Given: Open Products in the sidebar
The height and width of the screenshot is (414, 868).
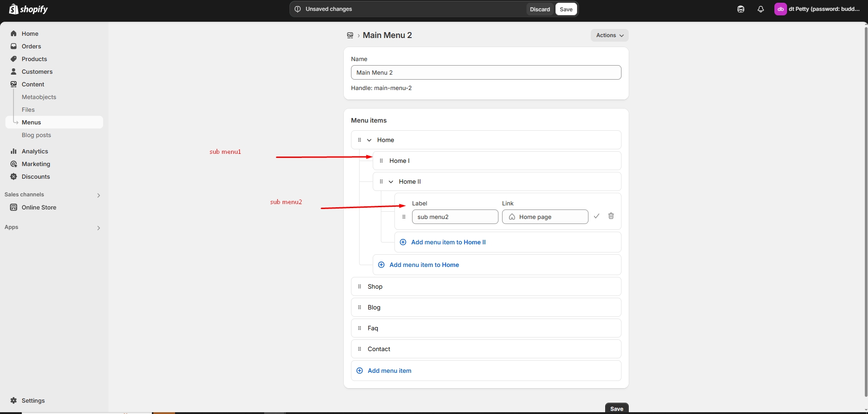Looking at the screenshot, I should coord(34,59).
